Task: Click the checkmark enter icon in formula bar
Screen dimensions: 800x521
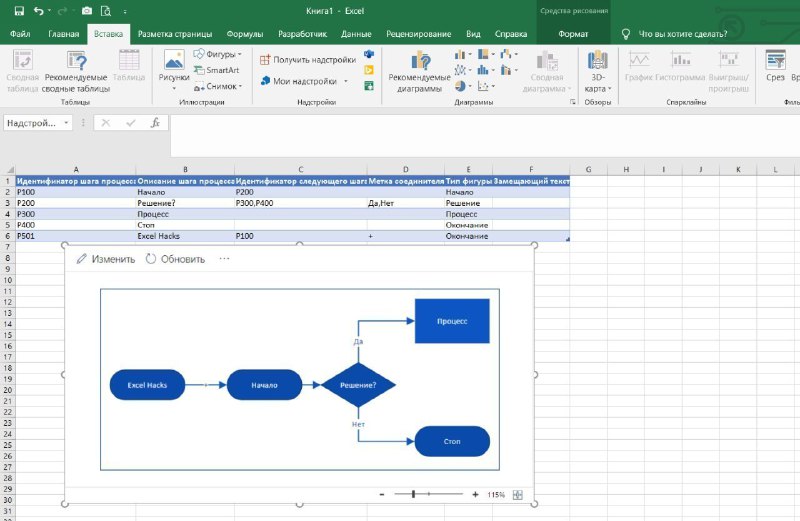Action: (x=131, y=123)
